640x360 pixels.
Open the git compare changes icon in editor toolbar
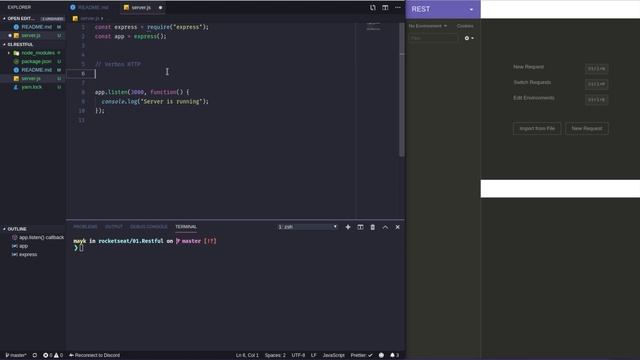click(x=373, y=7)
